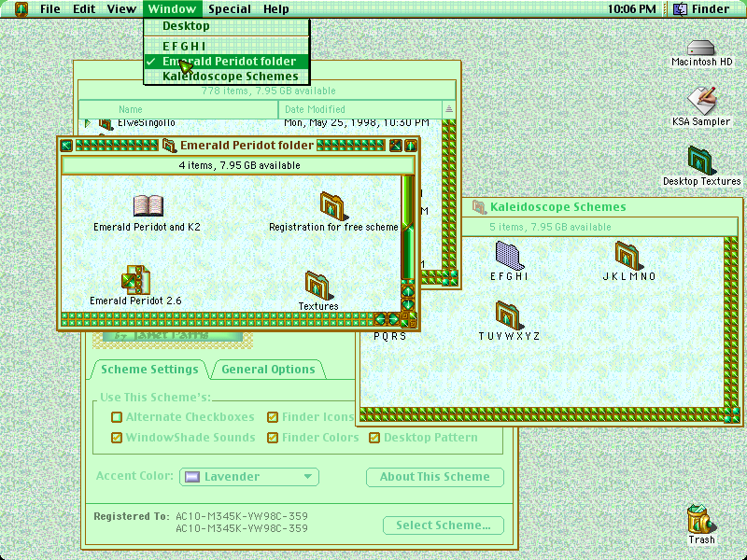Image resolution: width=747 pixels, height=560 pixels.
Task: Click the 10:06 PM menu bar clock
Action: [x=632, y=9]
